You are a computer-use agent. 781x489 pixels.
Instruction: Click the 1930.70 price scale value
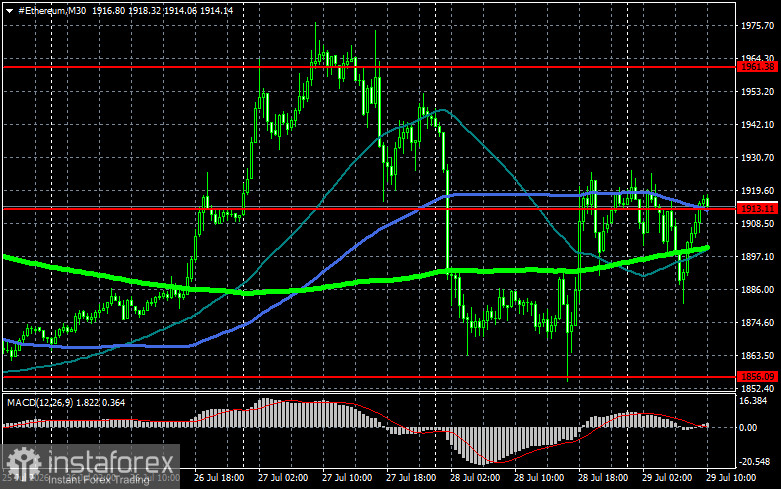[x=758, y=157]
